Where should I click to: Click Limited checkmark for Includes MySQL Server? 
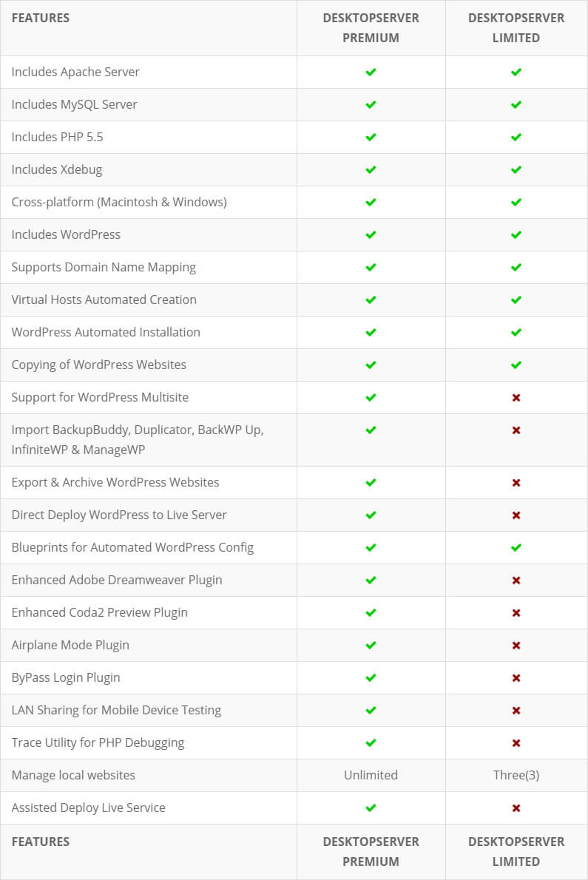pos(516,104)
